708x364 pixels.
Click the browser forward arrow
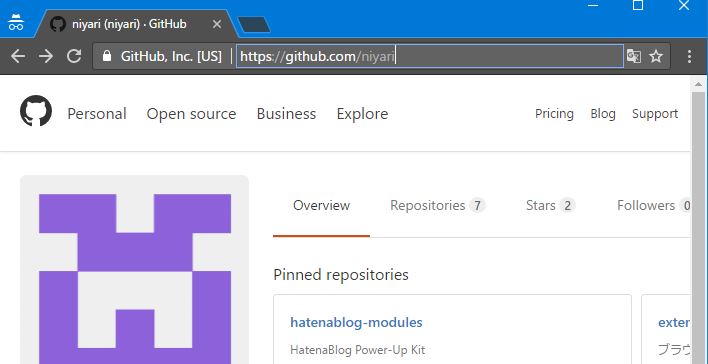pyautogui.click(x=46, y=56)
